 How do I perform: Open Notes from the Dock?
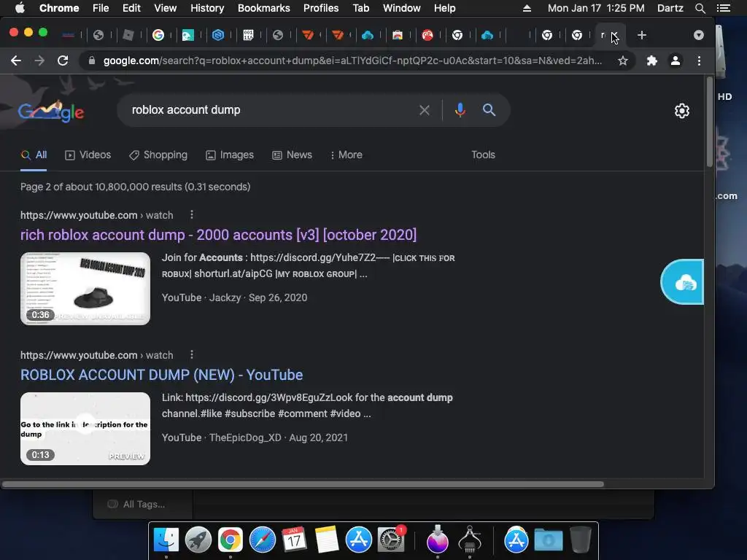click(326, 540)
